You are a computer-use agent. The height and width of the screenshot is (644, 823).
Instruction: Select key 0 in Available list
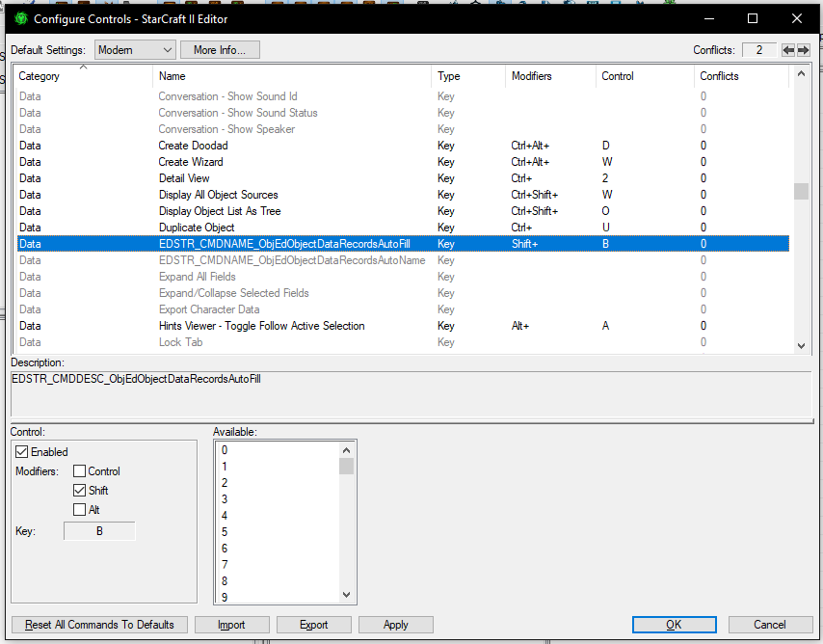(x=278, y=450)
